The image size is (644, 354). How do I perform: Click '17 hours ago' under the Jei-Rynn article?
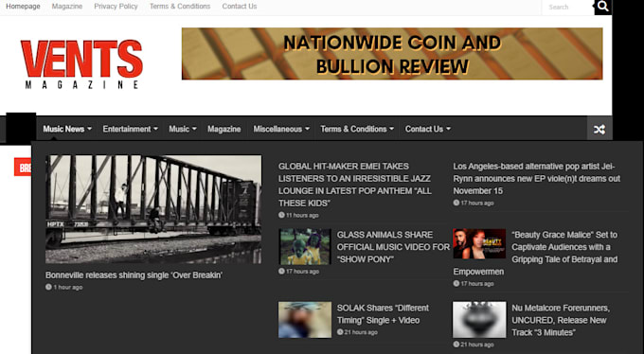[474, 203]
